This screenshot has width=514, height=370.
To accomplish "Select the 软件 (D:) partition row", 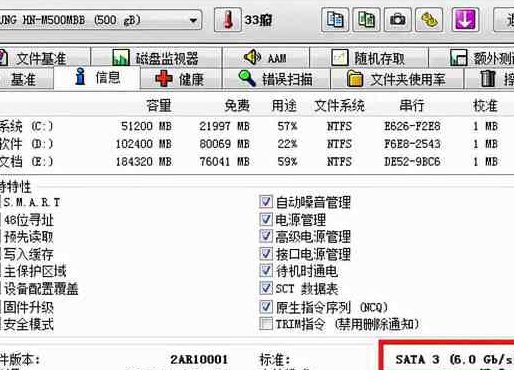I will (257, 144).
